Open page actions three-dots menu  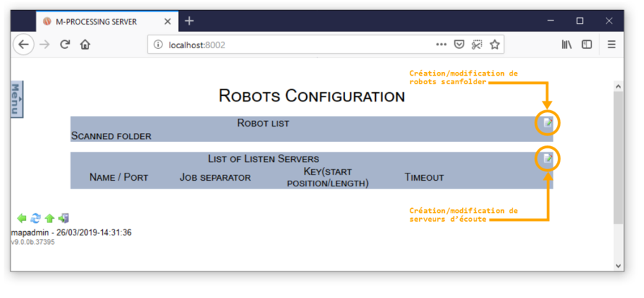(441, 45)
